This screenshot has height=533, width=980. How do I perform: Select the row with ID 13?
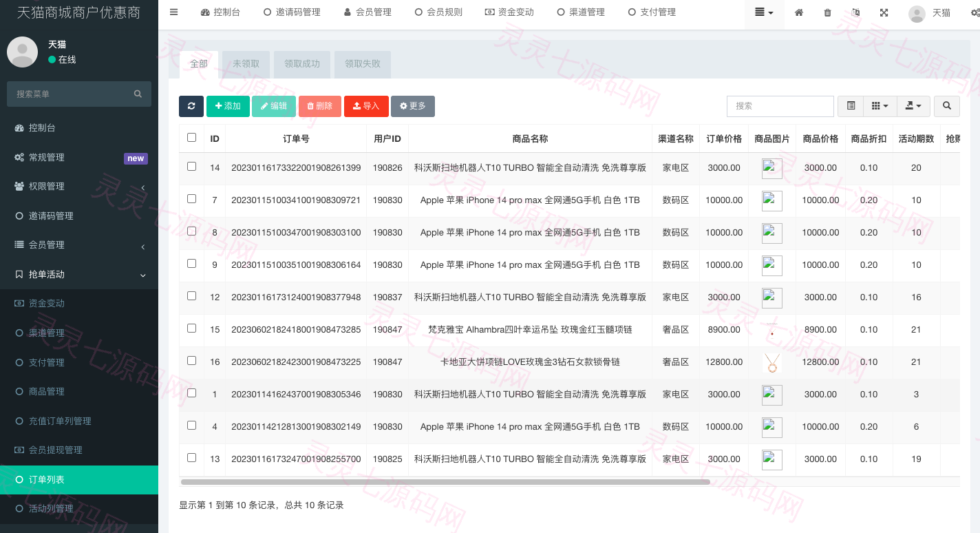(191, 458)
